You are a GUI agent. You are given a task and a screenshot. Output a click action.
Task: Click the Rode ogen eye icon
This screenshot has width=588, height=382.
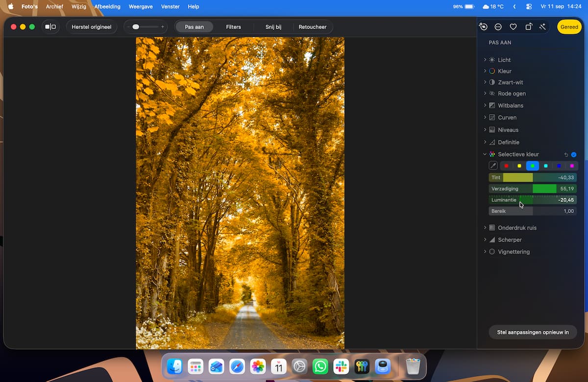[492, 94]
